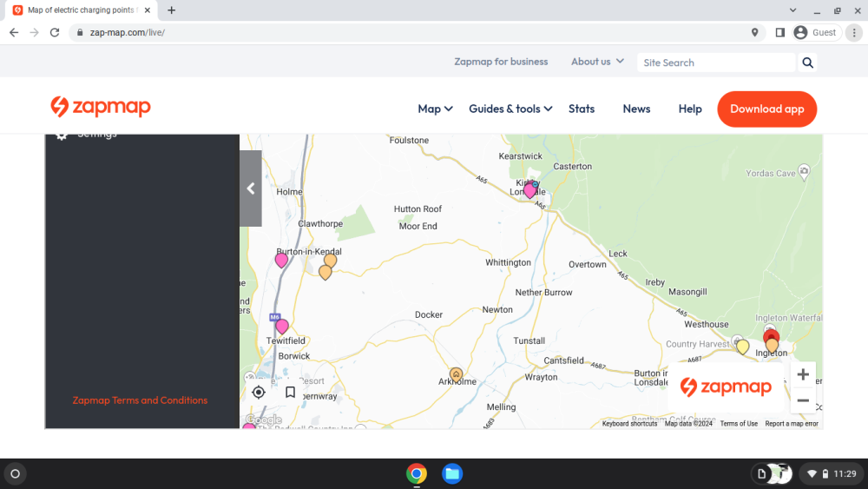
Task: Expand the About us dropdown
Action: [x=597, y=62]
